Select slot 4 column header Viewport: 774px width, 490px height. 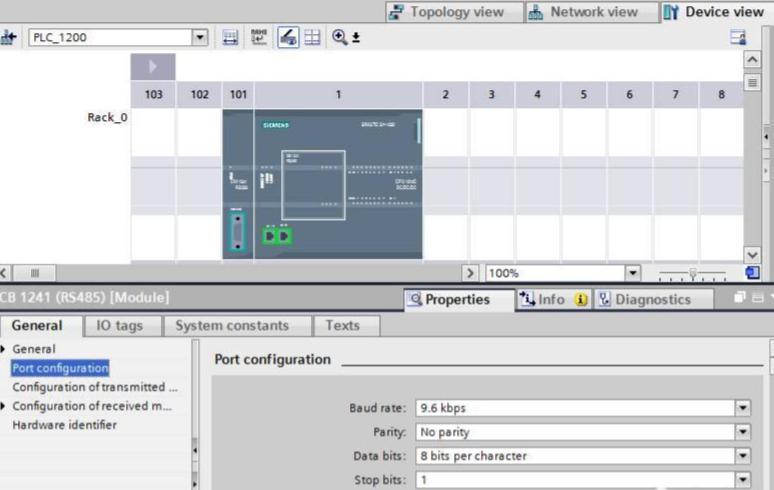537,94
